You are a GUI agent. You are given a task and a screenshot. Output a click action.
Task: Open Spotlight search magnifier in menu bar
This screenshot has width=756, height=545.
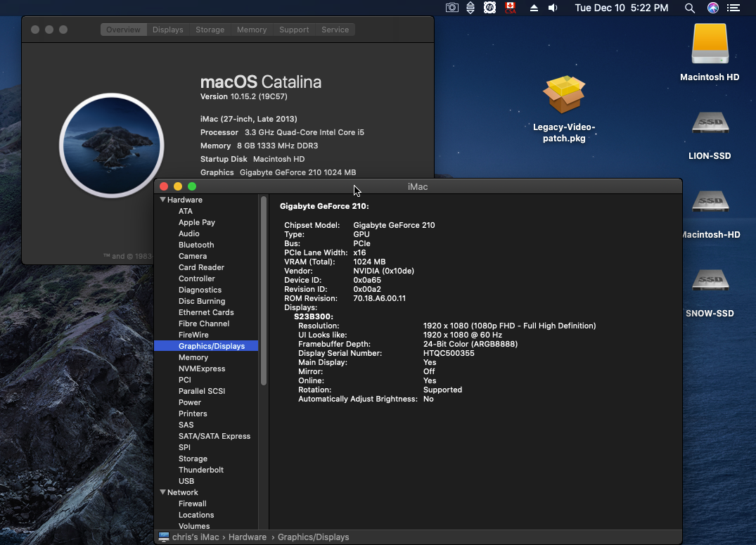[x=690, y=8]
